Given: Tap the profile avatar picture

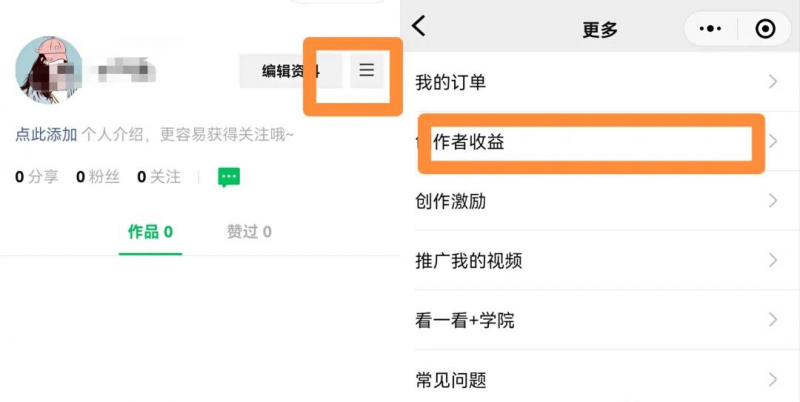Looking at the screenshot, I should click(x=48, y=71).
